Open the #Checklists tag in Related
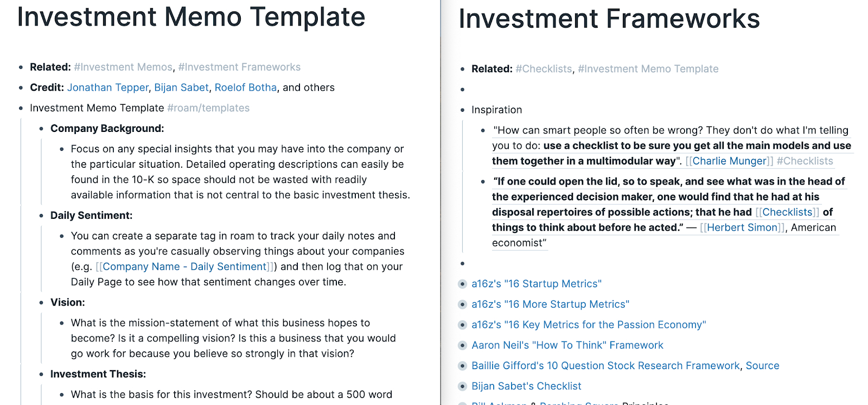This screenshot has height=405, width=868. (544, 69)
